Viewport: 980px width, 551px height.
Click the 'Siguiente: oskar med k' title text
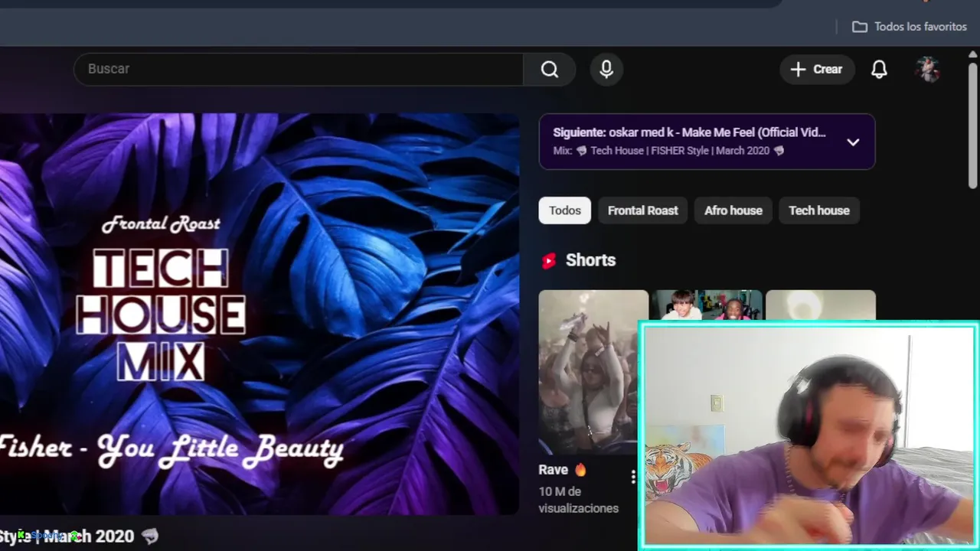689,132
